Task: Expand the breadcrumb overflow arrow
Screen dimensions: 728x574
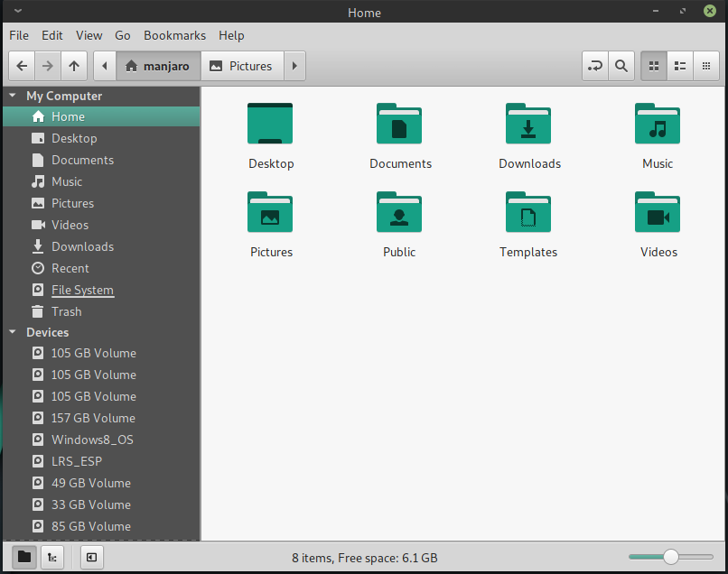Action: point(294,65)
